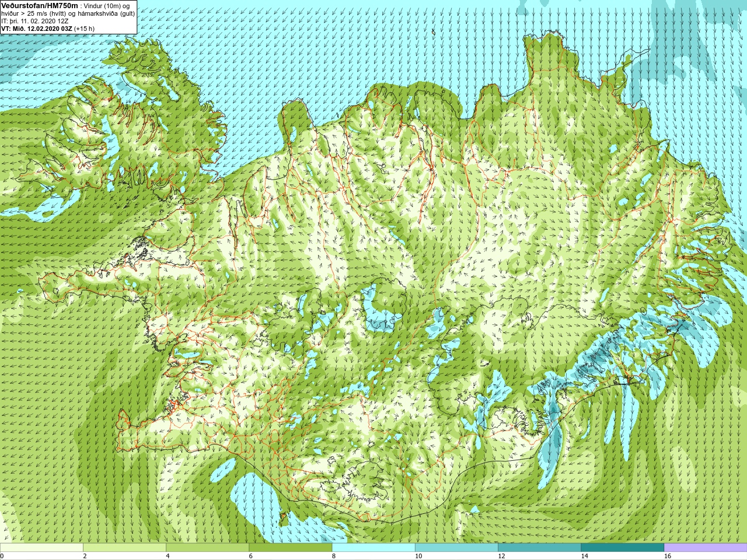Viewport: 747px width, 560px height.
Task: Choose the dark teal 14–16 legend swatch
Action: pyautogui.click(x=623, y=548)
